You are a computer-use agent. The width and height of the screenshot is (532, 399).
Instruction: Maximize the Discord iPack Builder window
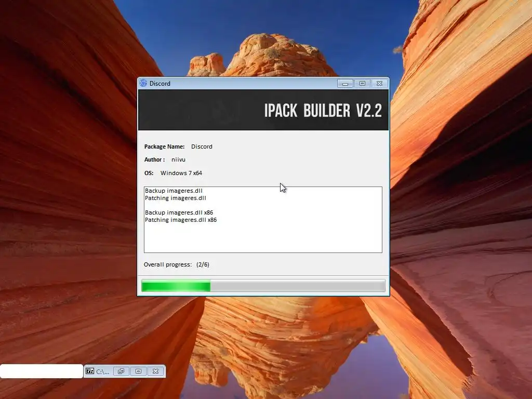click(x=362, y=84)
